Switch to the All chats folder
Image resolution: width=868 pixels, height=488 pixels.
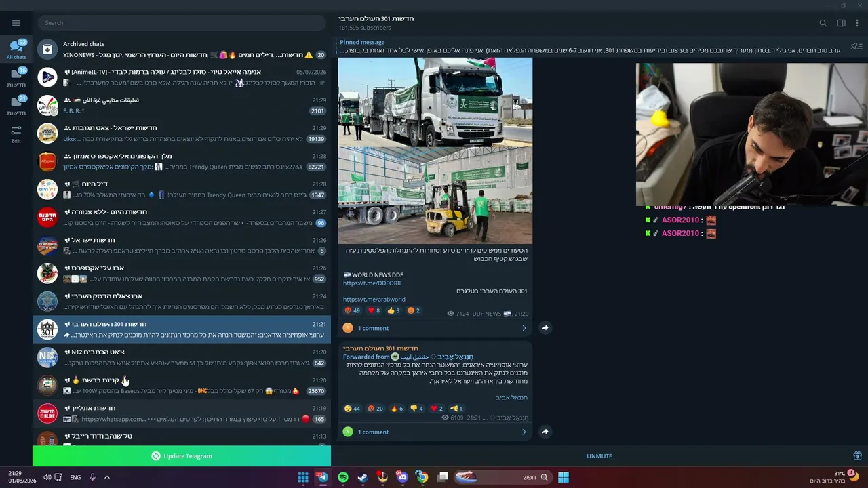point(16,49)
